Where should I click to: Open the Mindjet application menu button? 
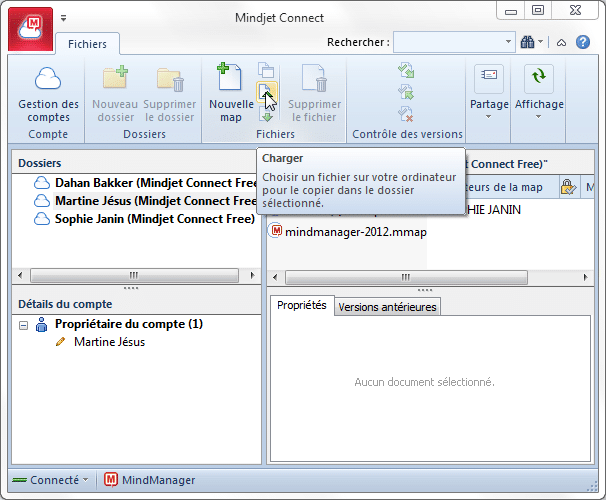tap(31, 29)
